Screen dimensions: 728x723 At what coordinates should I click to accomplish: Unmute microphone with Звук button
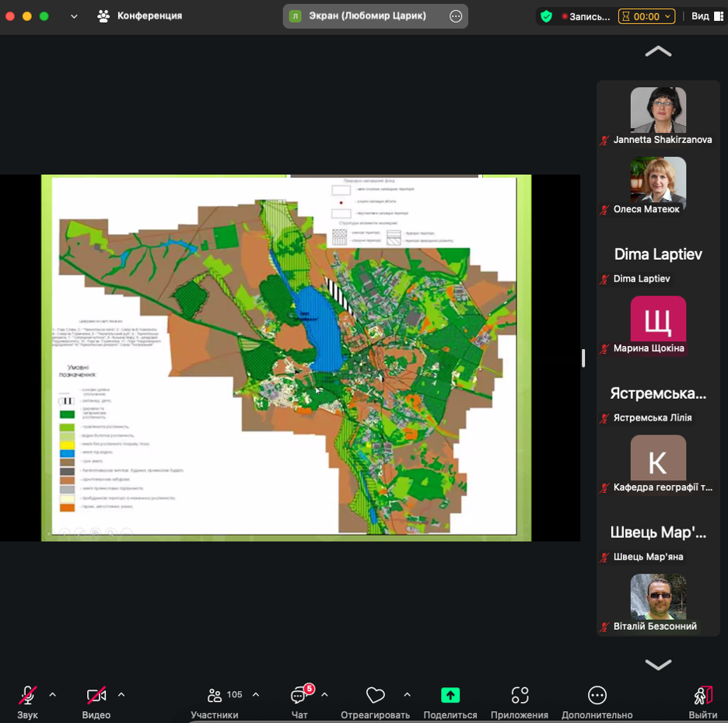coord(28,695)
